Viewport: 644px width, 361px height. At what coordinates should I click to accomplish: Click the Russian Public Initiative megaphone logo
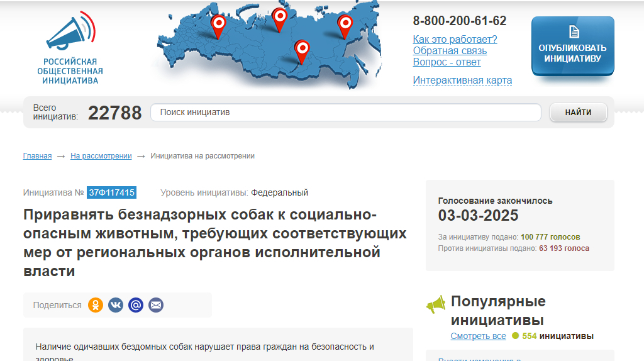[70, 48]
